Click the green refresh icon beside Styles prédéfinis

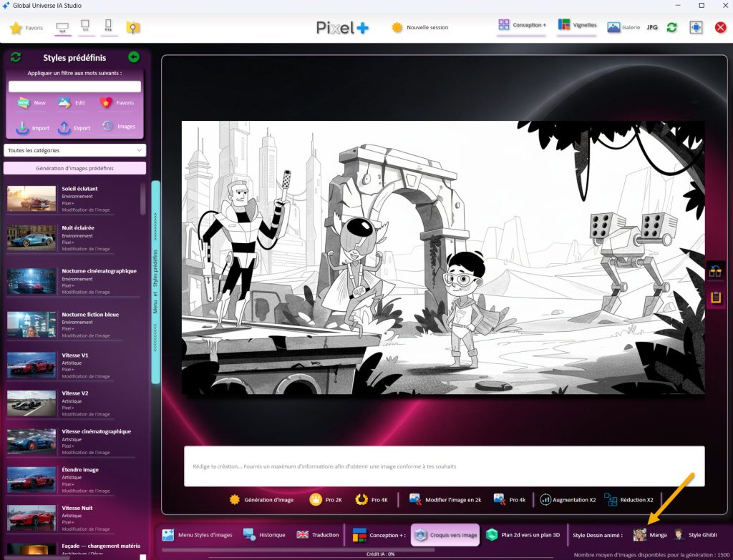[x=16, y=57]
